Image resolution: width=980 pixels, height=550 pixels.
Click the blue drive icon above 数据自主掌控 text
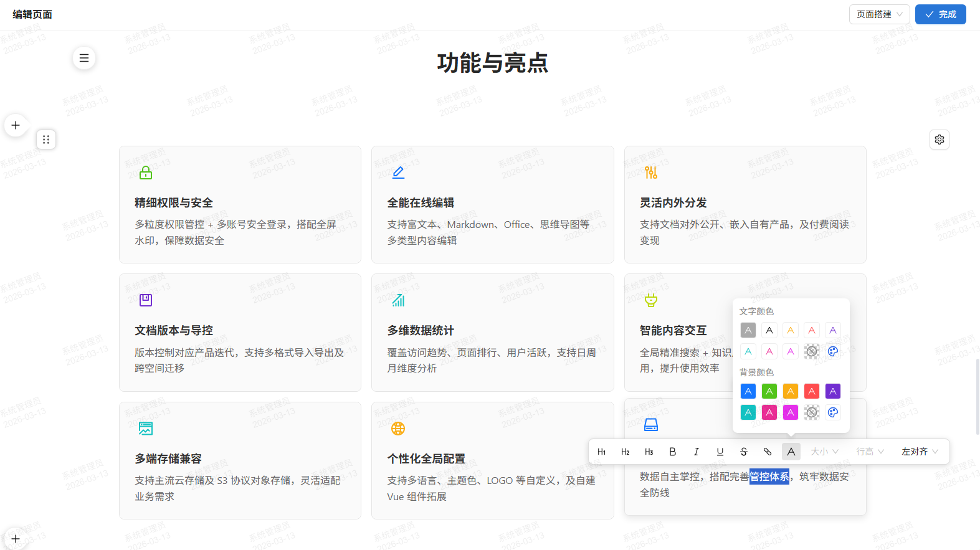coord(651,425)
